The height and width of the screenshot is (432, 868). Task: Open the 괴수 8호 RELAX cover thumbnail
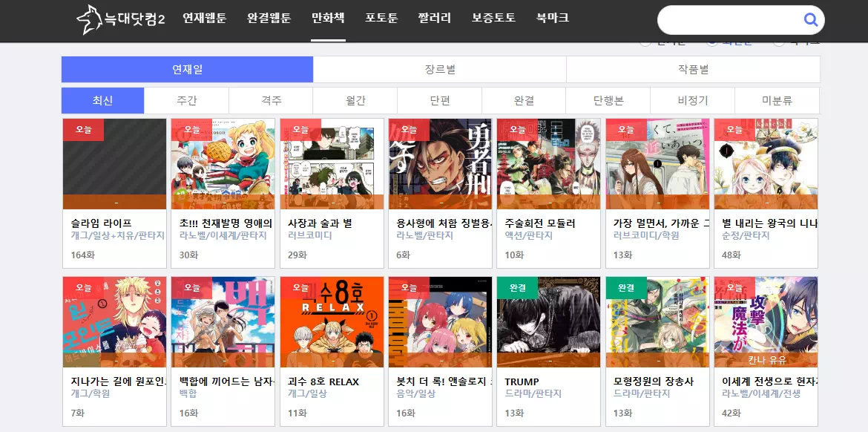(332, 322)
